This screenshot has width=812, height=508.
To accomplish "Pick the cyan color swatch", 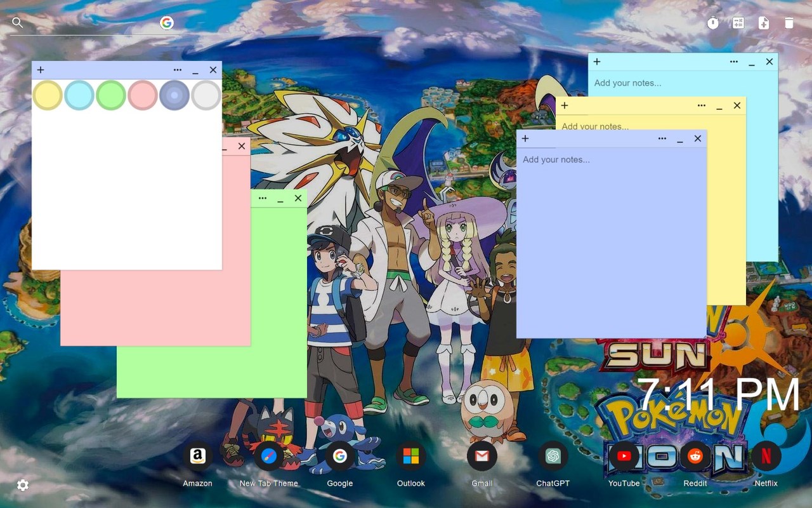I will tap(79, 95).
